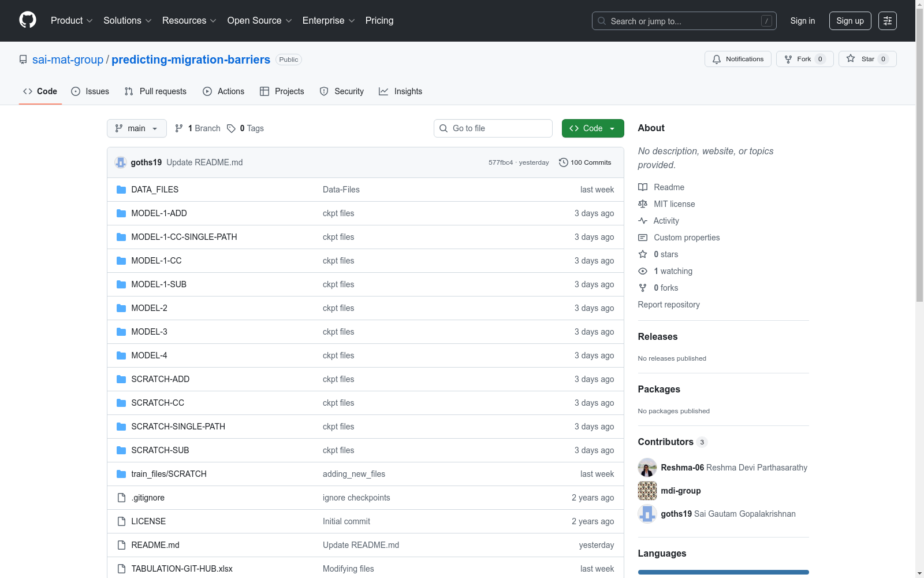Expand the Product menu
Viewport: 924px width, 578px height.
click(x=72, y=20)
